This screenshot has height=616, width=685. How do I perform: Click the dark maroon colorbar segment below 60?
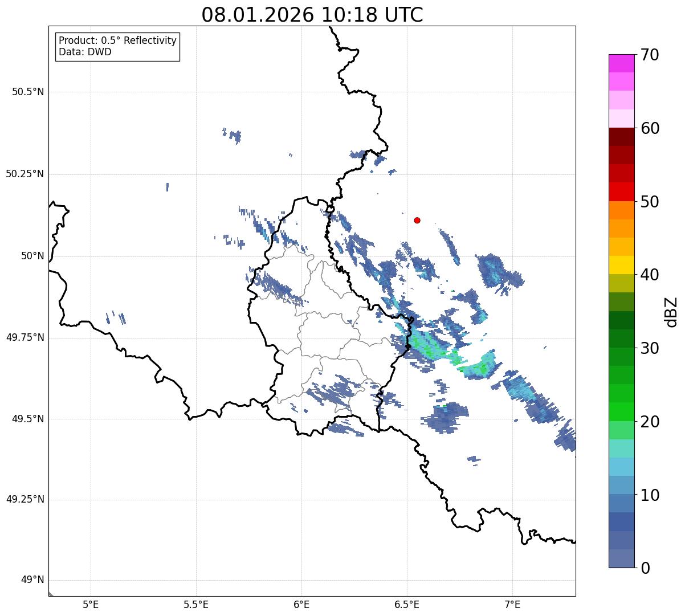coord(621,137)
